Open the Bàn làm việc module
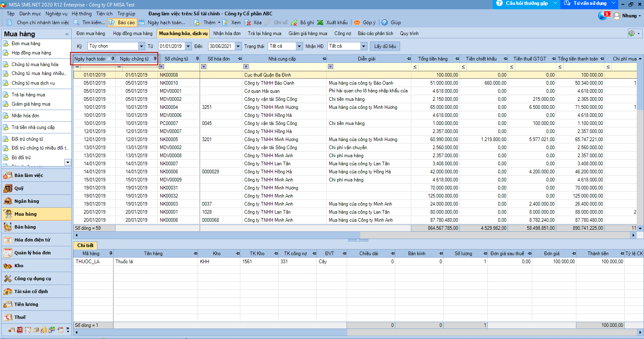Screen dimensions: 644x339 click(36, 175)
